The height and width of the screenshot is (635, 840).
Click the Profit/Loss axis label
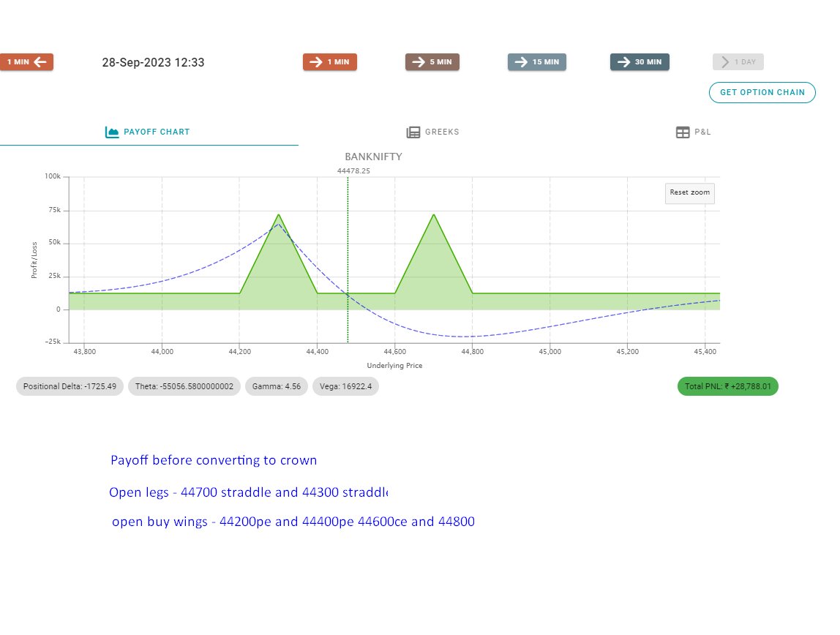[x=34, y=260]
